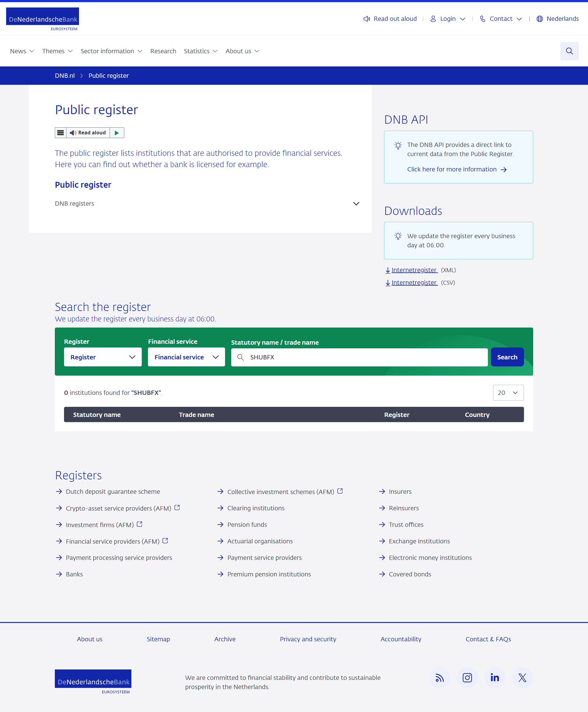Open the Read aloud menu hamburger icon
The image size is (588, 712).
coord(61,133)
